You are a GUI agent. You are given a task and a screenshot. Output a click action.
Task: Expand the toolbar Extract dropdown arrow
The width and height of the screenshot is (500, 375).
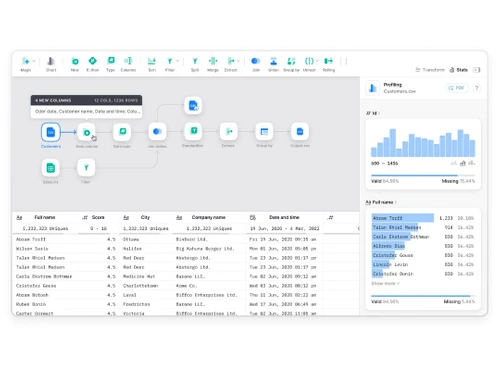point(238,61)
